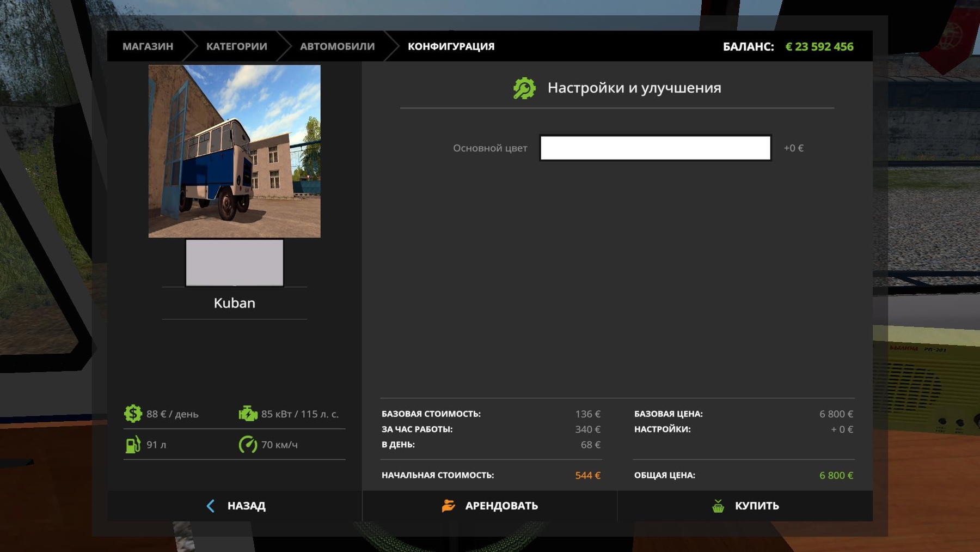Click the brand logo box above Kuban
980x552 pixels.
(234, 262)
